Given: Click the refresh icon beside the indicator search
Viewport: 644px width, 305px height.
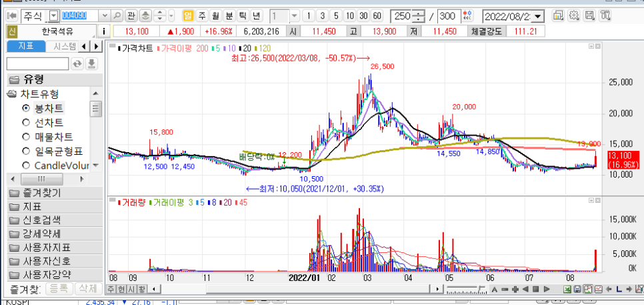Looking at the screenshot, I should 77,63.
